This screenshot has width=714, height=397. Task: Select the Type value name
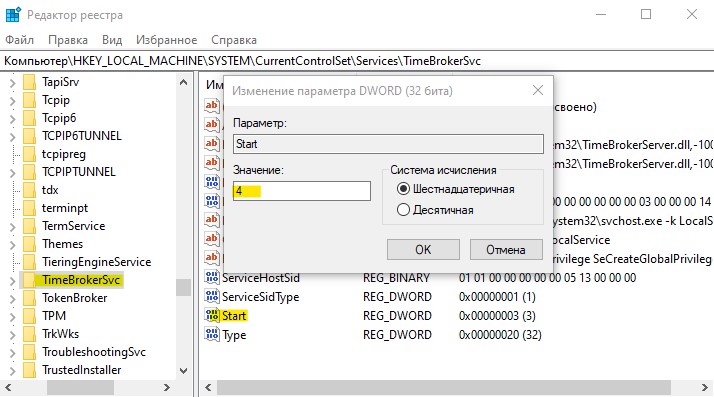point(234,335)
